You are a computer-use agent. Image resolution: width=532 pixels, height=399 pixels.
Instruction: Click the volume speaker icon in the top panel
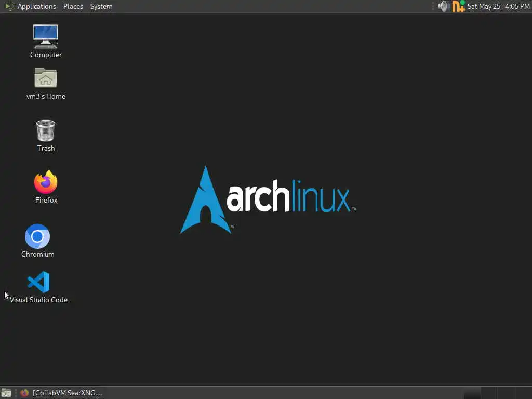[x=443, y=6]
